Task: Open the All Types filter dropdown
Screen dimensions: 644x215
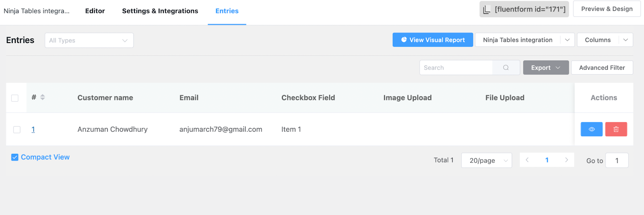Action: pyautogui.click(x=89, y=40)
